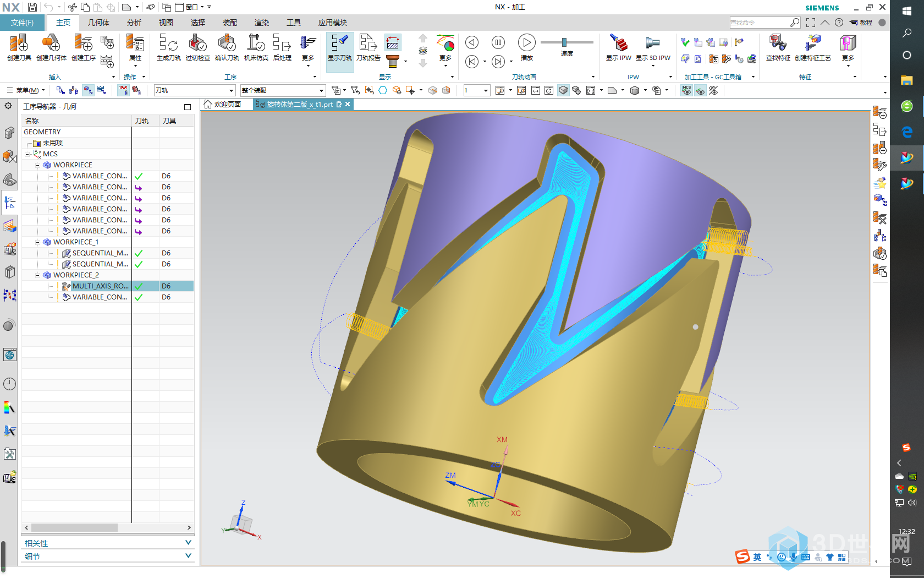The image size is (924, 578).
Task: Click Create Feature Process (创建特征工艺)
Action: [812, 47]
